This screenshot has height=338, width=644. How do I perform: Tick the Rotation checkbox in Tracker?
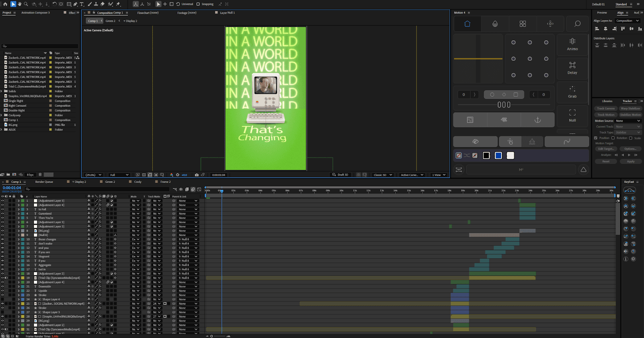pyautogui.click(x=613, y=138)
